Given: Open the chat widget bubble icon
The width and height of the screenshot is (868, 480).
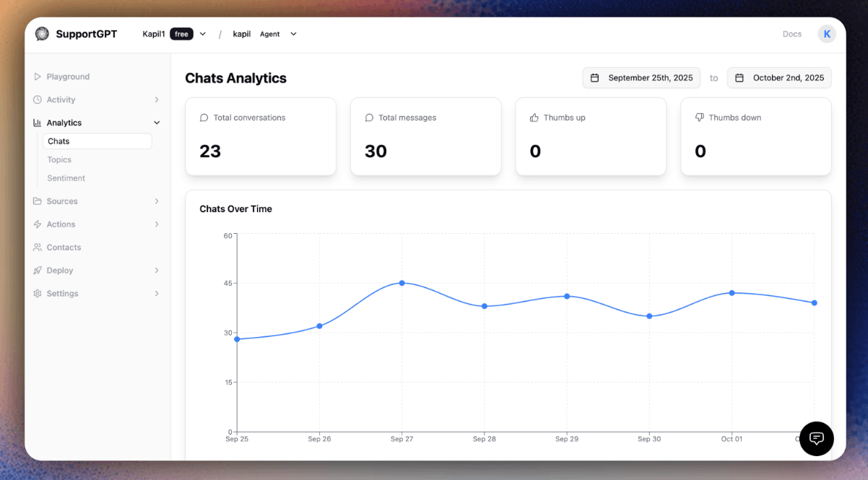Looking at the screenshot, I should pos(816,438).
